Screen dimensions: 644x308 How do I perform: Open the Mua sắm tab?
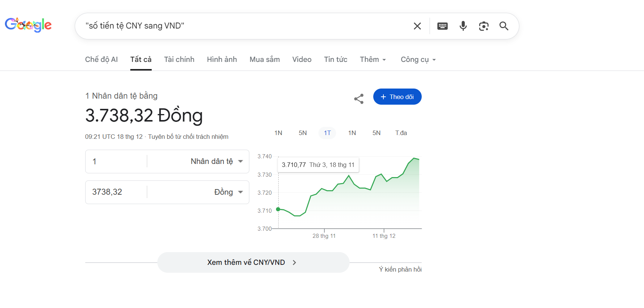pyautogui.click(x=265, y=59)
